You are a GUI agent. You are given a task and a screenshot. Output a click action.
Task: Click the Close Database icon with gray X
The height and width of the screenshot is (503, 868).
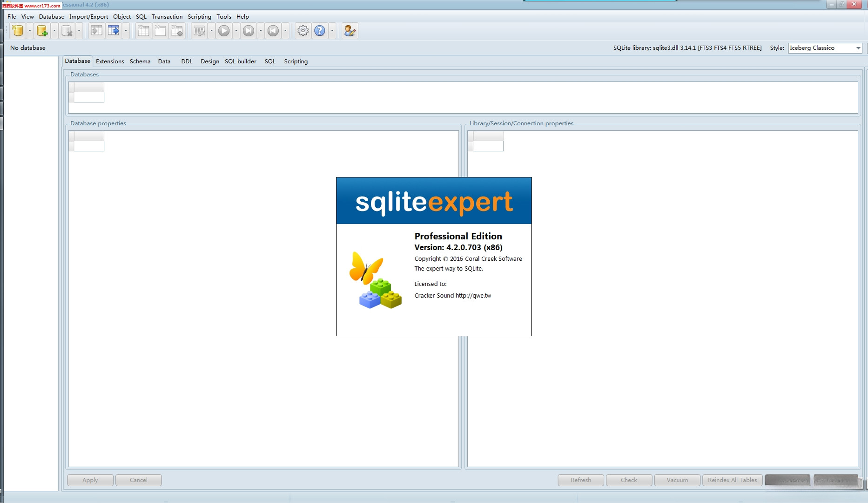click(67, 31)
